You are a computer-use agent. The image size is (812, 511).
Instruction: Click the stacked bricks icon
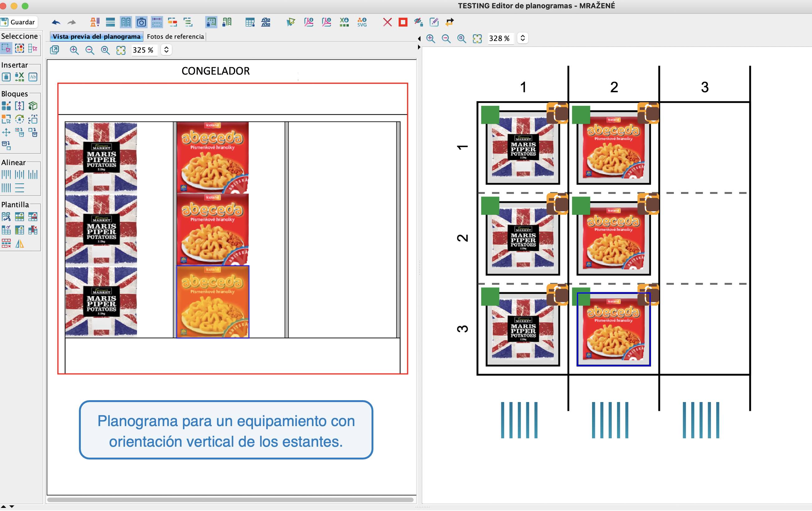tap(266, 22)
